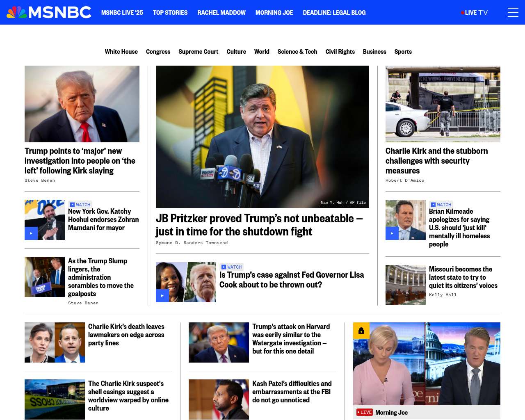Click Steve Benen byline under Trump Slump

click(x=83, y=303)
